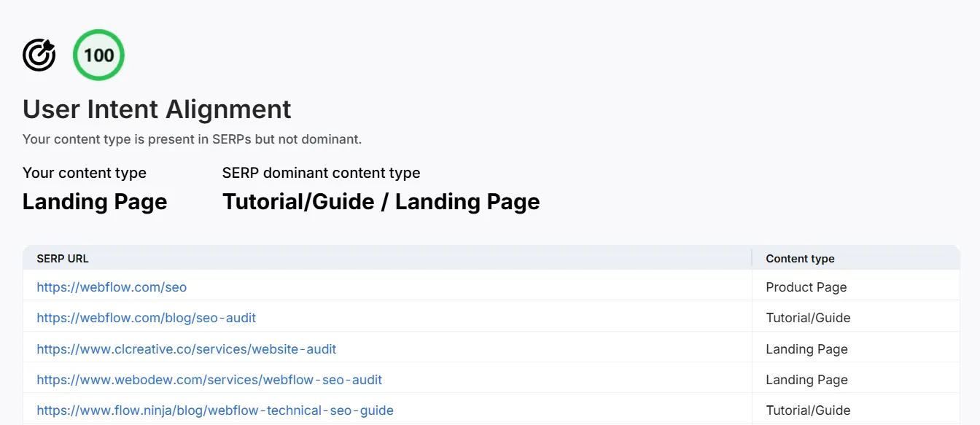The height and width of the screenshot is (425, 980).
Task: Click the SERP dominant content type label
Action: [x=321, y=173]
